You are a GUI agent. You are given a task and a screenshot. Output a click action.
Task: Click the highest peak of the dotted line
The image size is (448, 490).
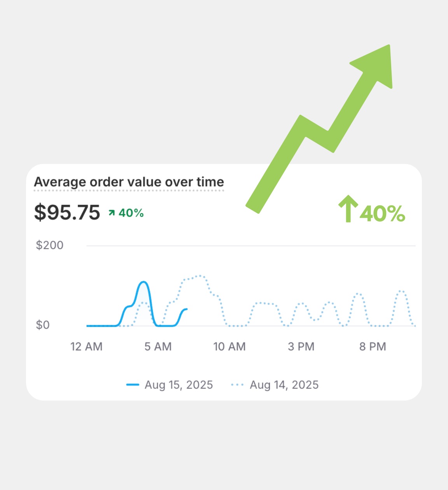(199, 276)
